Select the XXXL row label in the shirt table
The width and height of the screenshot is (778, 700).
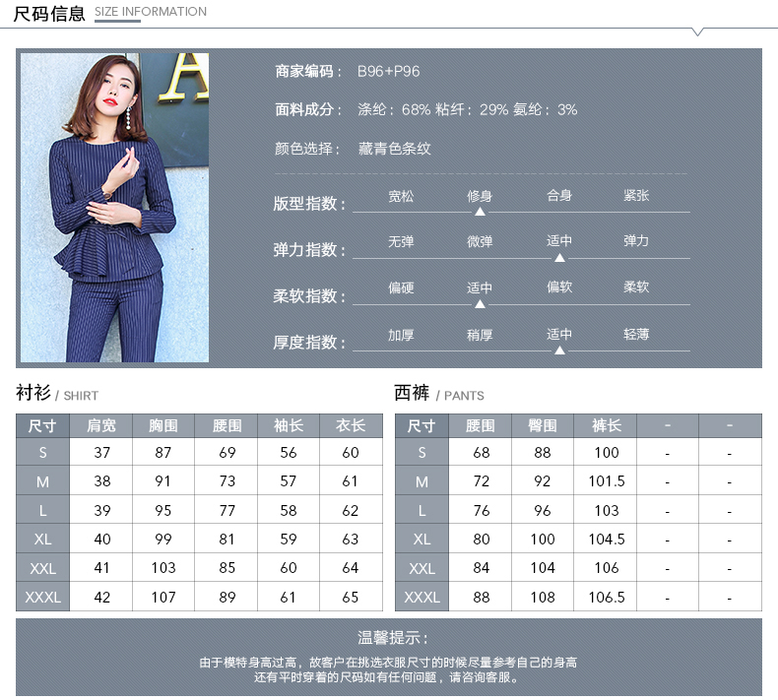(42, 597)
